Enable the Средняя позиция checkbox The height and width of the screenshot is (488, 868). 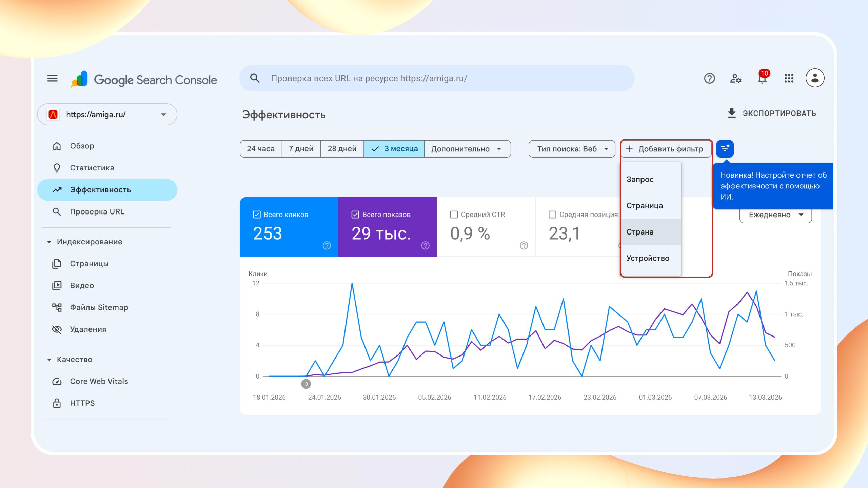click(x=552, y=215)
